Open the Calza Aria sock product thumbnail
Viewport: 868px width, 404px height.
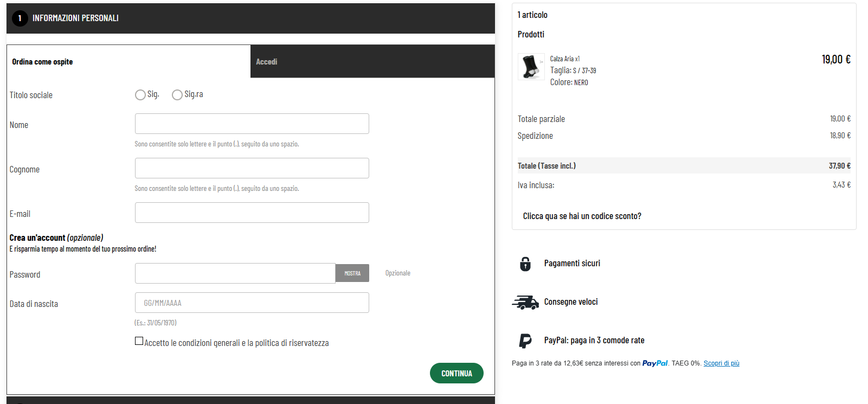tap(531, 67)
